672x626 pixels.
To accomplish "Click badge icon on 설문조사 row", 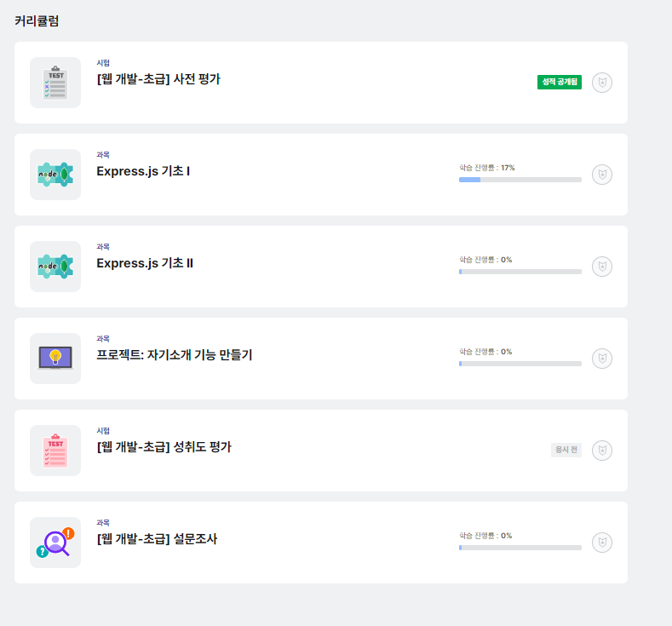I will pyautogui.click(x=601, y=543).
